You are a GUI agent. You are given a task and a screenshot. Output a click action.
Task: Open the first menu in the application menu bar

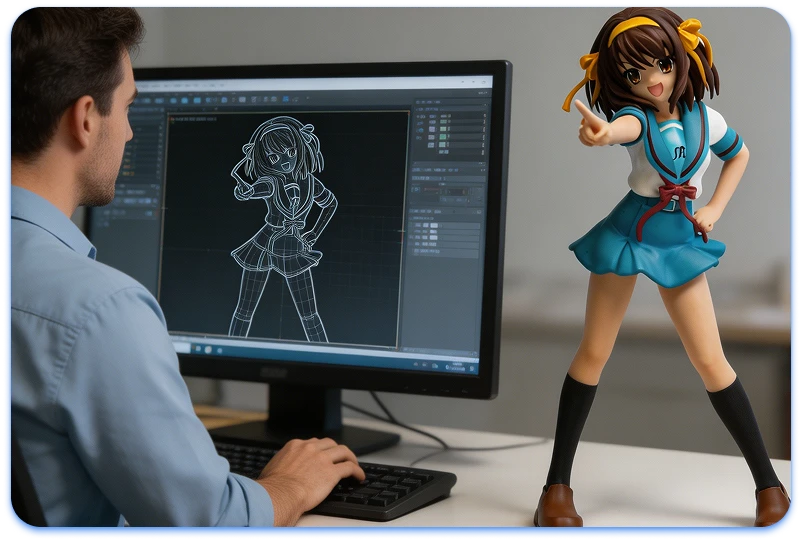coord(140,87)
